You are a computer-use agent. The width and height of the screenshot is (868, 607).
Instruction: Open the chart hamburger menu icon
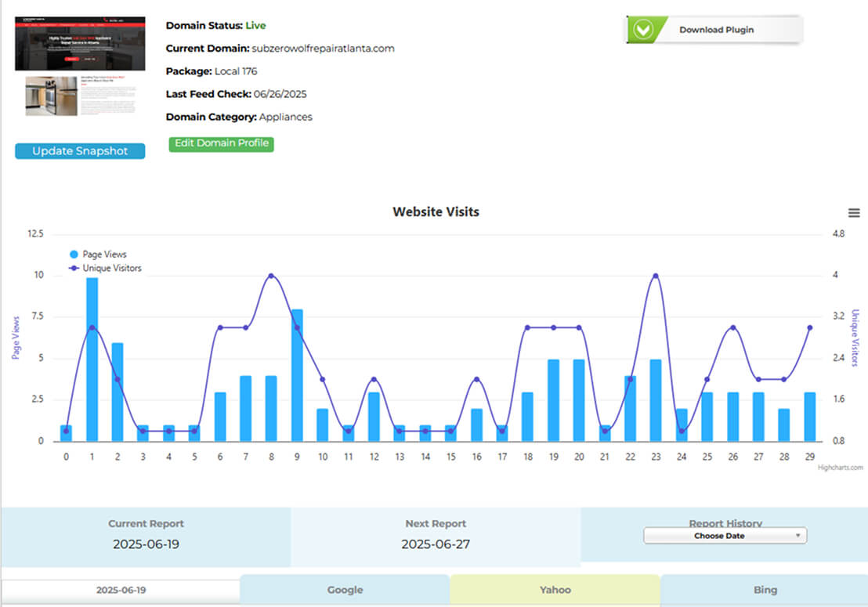coord(854,213)
